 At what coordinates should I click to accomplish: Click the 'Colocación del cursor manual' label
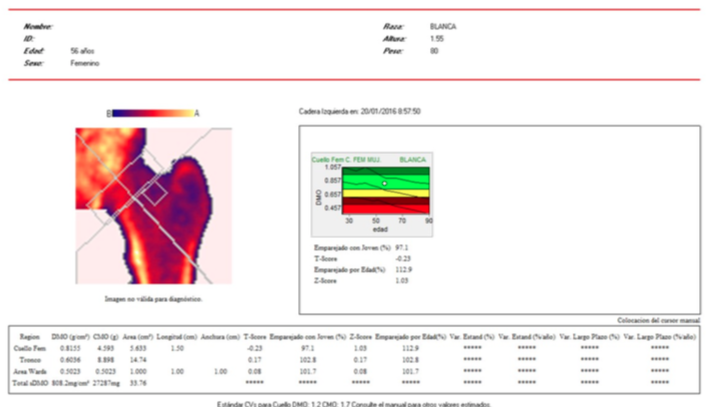[x=660, y=318]
